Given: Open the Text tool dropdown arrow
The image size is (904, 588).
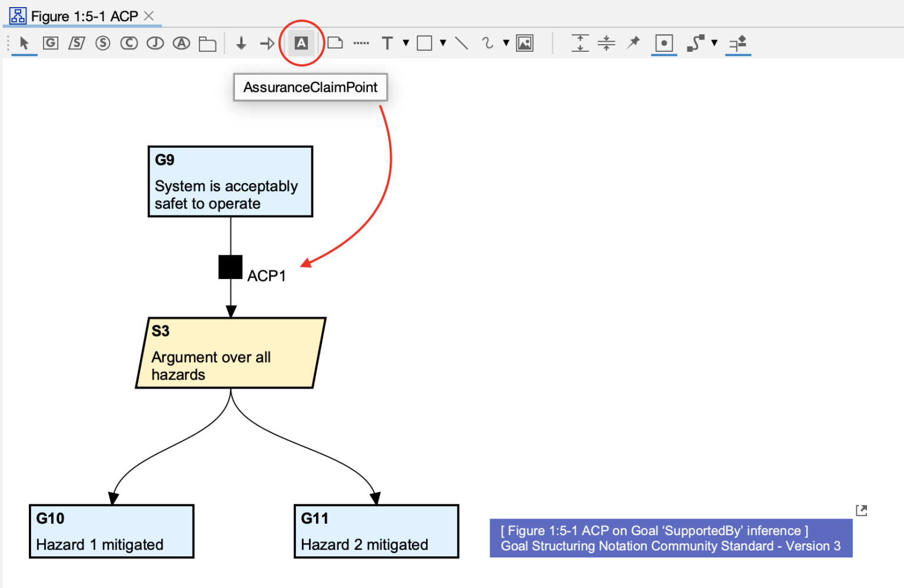Looking at the screenshot, I should pyautogui.click(x=406, y=44).
